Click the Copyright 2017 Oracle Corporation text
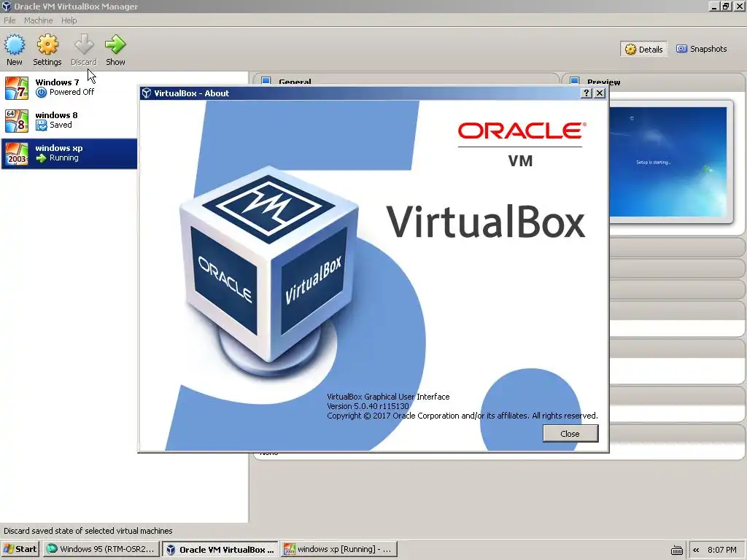The height and width of the screenshot is (560, 747). pos(462,416)
